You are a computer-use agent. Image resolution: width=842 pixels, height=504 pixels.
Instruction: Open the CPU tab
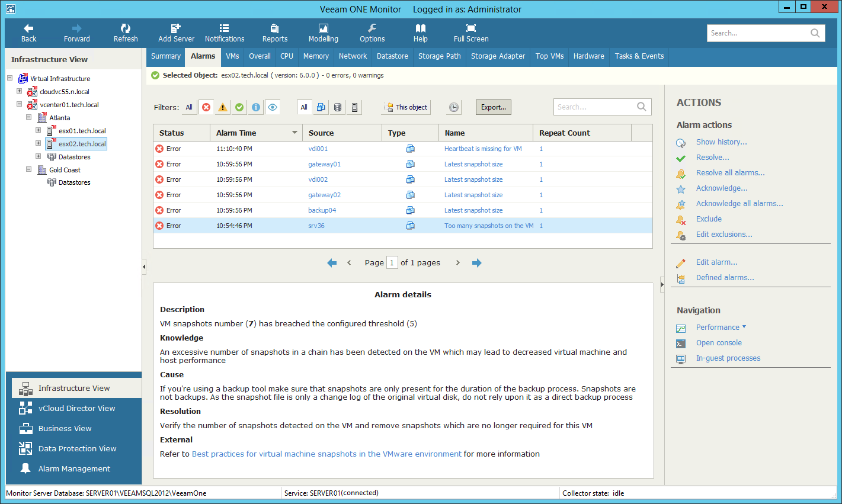(287, 56)
